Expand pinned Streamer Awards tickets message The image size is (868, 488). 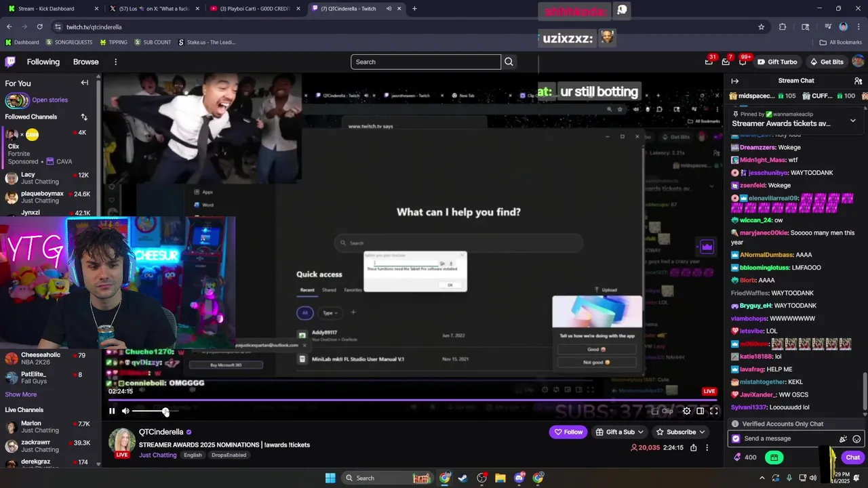coord(852,120)
